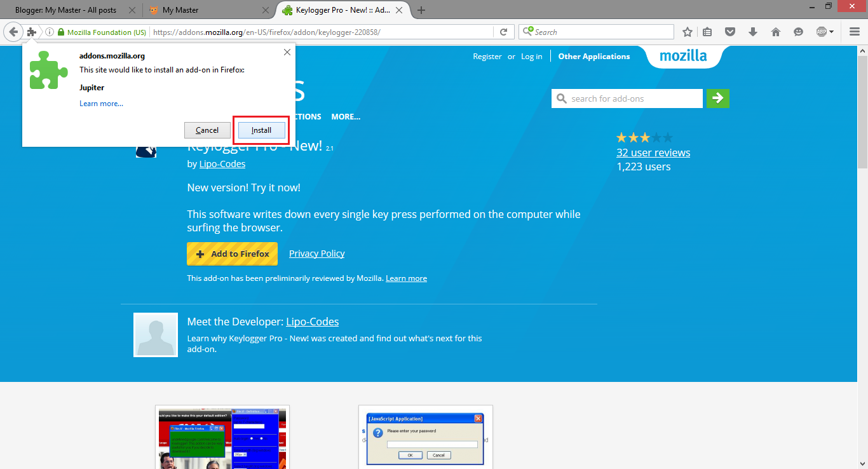This screenshot has height=469, width=868.
Task: Cancel the add-on installation
Action: [x=207, y=130]
